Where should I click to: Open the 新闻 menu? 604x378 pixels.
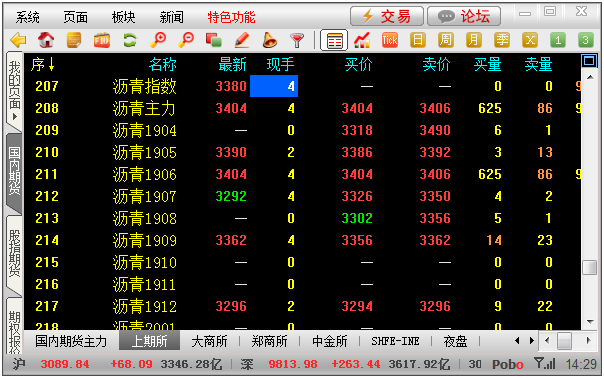pyautogui.click(x=172, y=17)
